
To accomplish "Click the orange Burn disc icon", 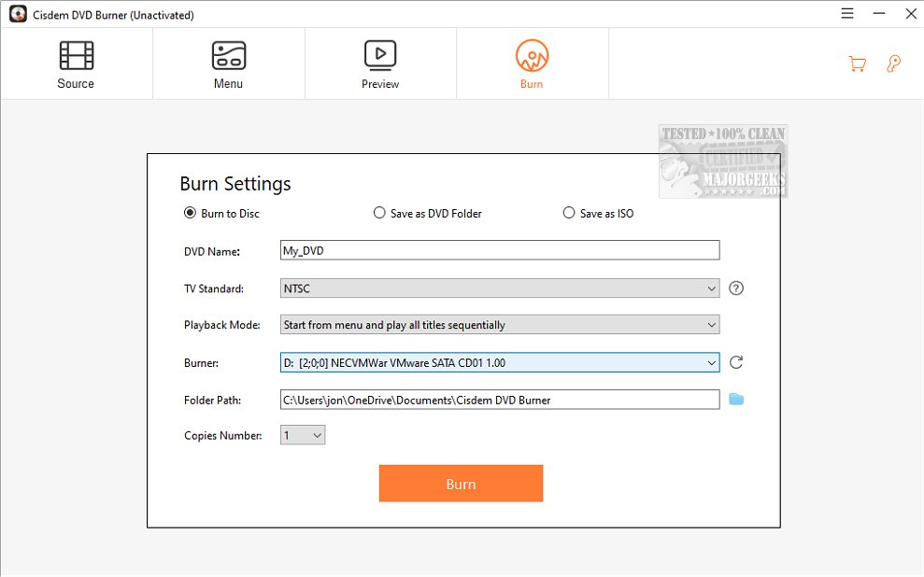I will pos(532,56).
